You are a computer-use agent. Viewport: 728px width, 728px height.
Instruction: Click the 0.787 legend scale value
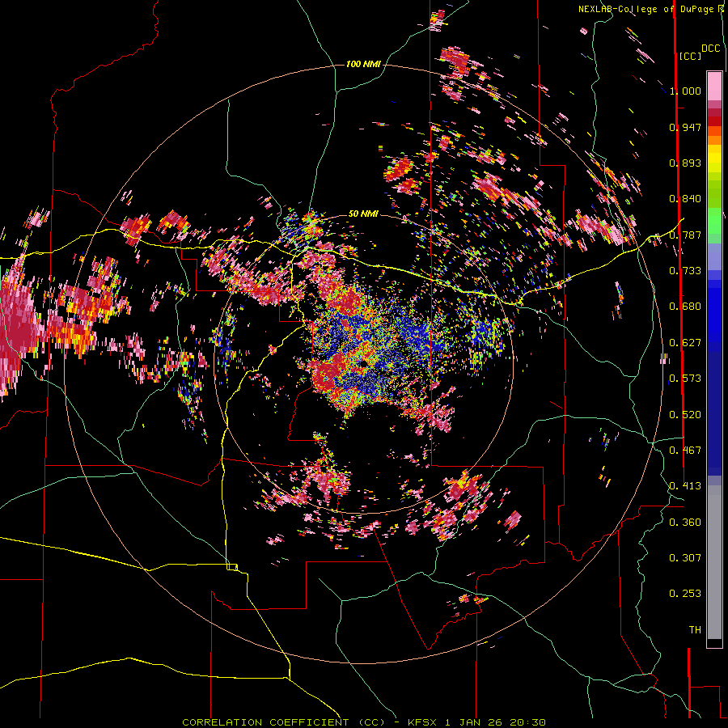click(x=685, y=235)
